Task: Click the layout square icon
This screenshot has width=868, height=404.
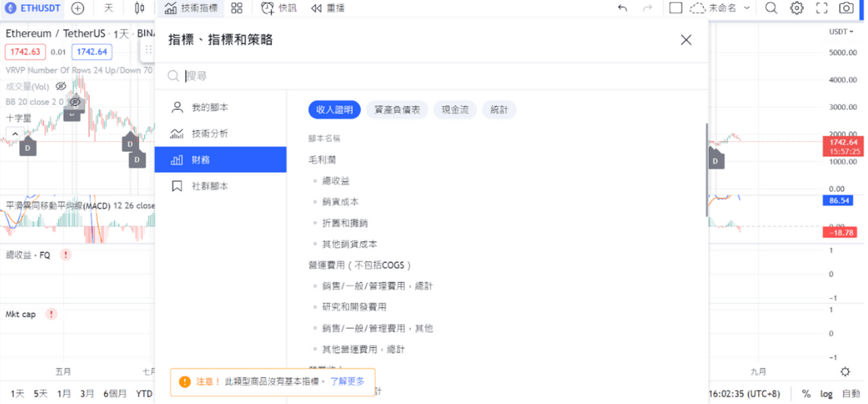Action: click(x=675, y=8)
